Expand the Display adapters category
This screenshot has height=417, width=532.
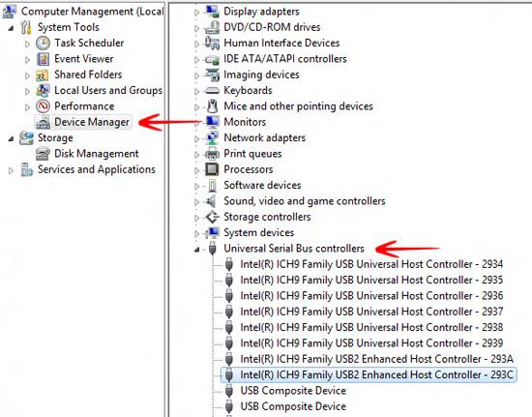(196, 13)
